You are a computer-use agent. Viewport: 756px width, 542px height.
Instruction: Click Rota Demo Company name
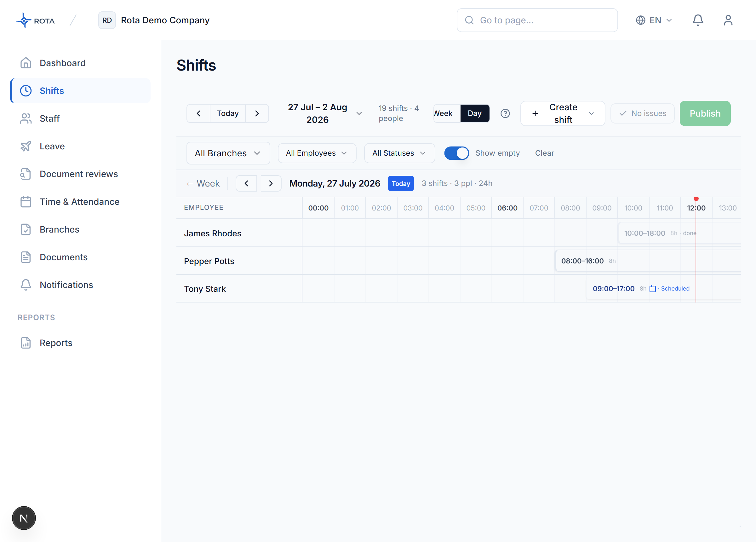pyautogui.click(x=165, y=20)
